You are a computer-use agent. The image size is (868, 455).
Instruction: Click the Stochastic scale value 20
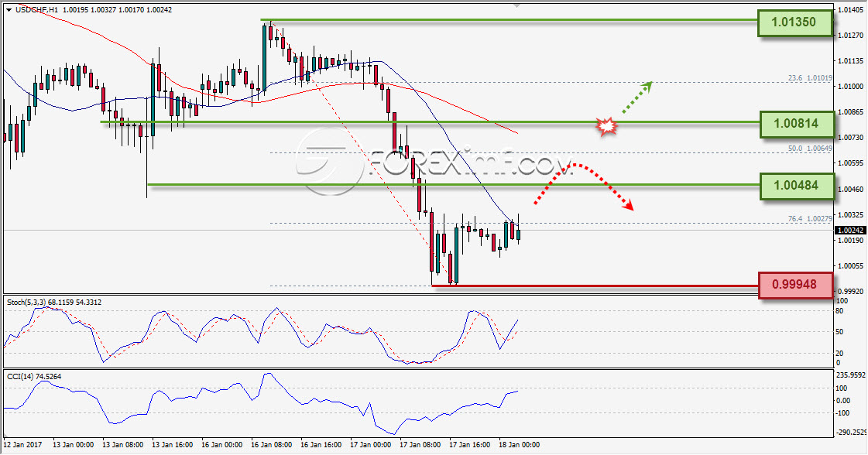(x=840, y=353)
